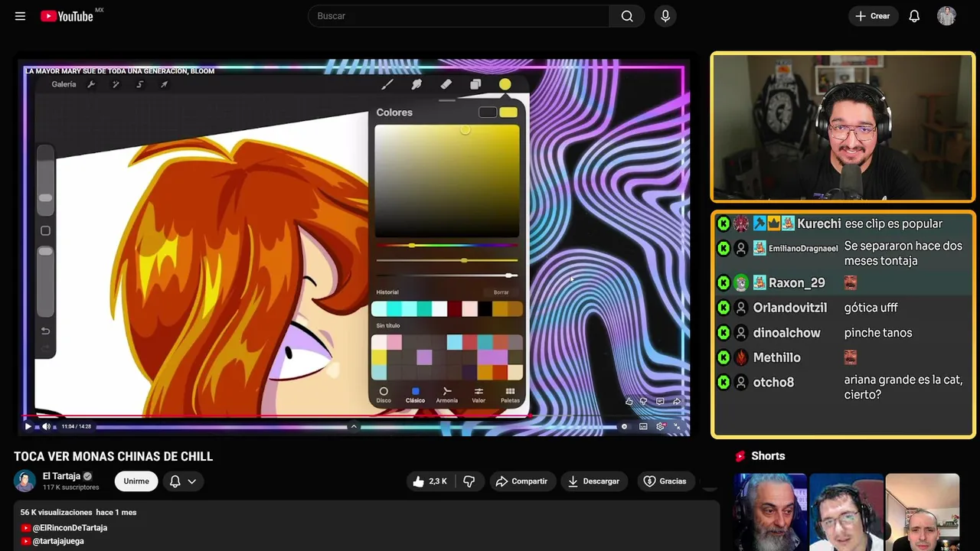Open @ElRinconDeTartaja link
Image resolution: width=980 pixels, height=551 pixels.
pos(70,528)
